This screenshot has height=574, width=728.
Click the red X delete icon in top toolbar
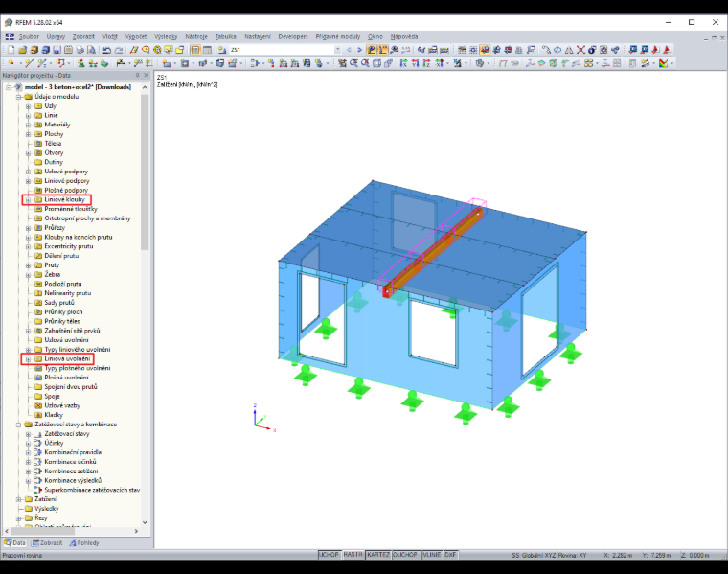pos(580,50)
